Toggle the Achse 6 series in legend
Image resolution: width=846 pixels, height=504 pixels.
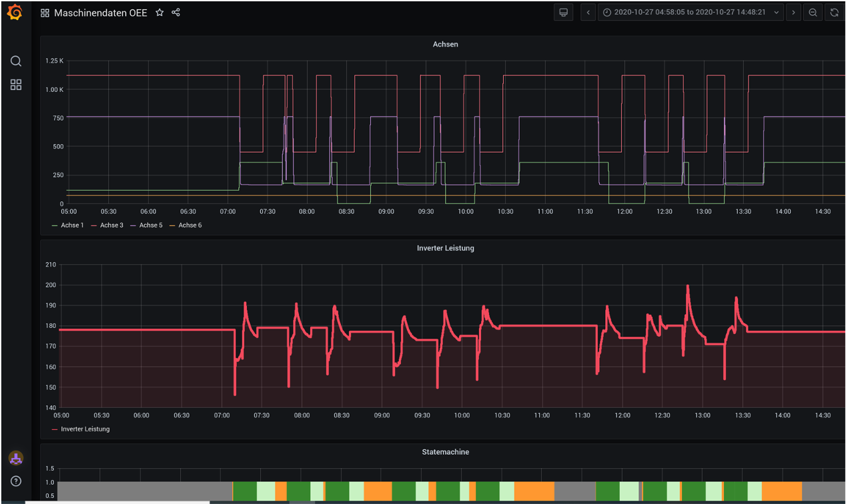point(190,225)
